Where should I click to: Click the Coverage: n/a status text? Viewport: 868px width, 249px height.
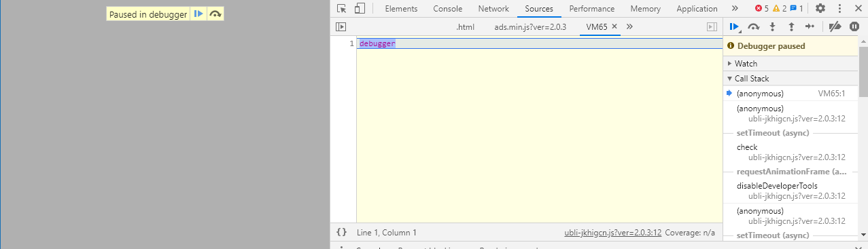coord(690,233)
